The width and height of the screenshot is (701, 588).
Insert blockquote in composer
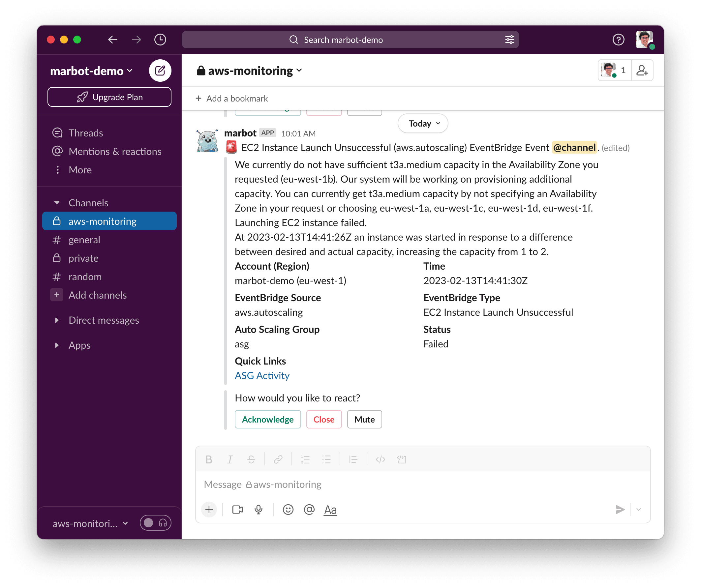click(353, 459)
